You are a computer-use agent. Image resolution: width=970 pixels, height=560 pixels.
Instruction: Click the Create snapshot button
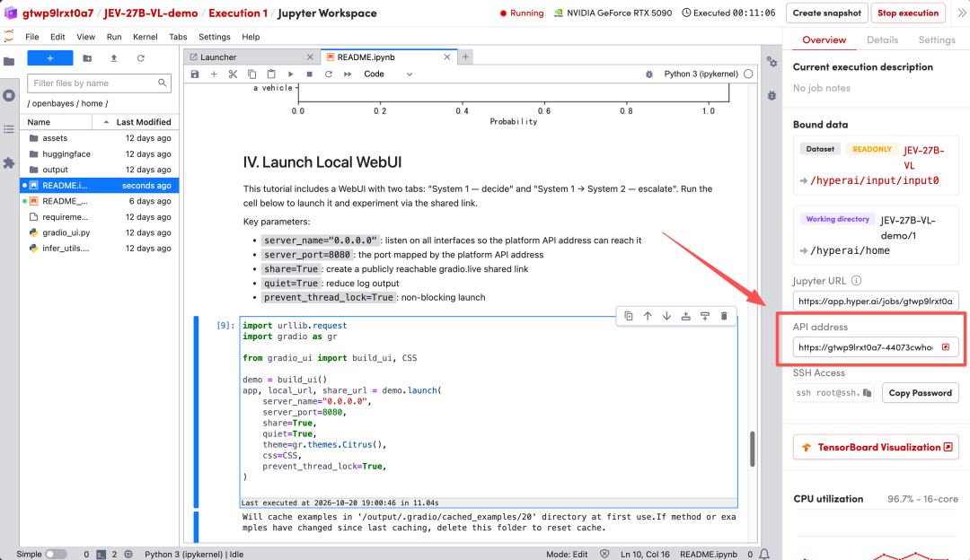[826, 13]
